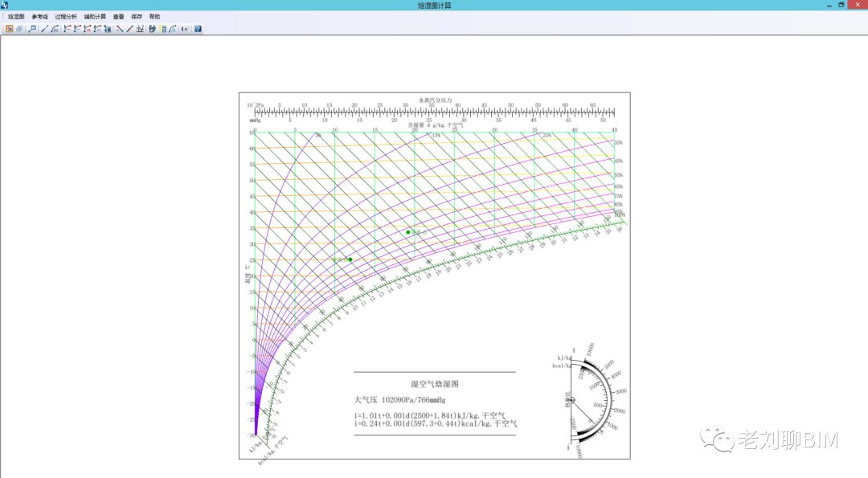Click the 水蒸汽分压力 label above the top scale
This screenshot has height=478, width=868.
[435, 100]
